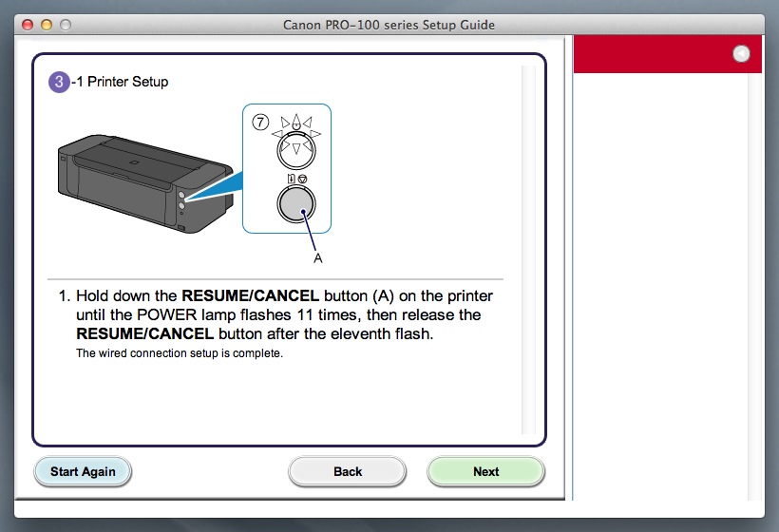
Task: Click the "-1 Printer Setup" heading
Action: [120, 82]
